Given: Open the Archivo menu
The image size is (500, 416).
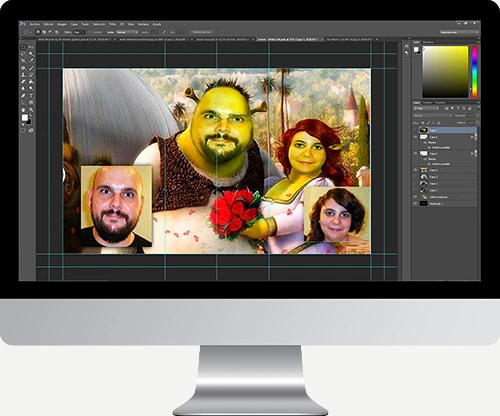Looking at the screenshot, I should click(35, 24).
